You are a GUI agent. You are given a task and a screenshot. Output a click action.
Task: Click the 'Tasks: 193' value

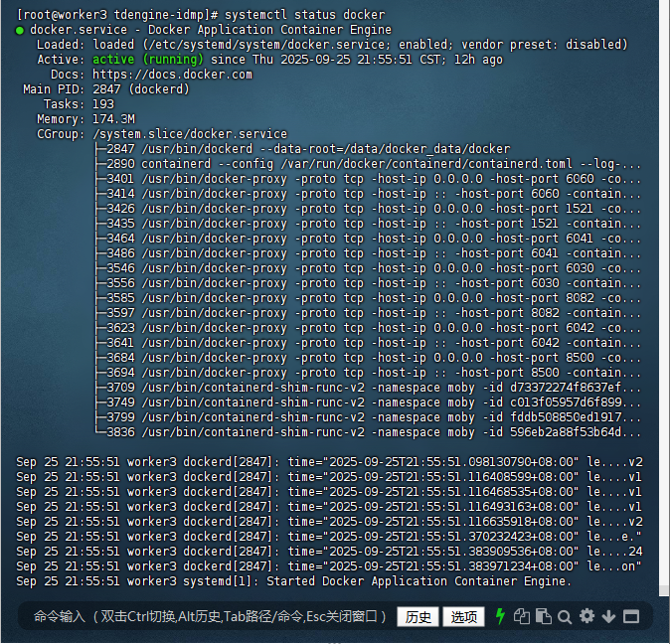pyautogui.click(x=103, y=104)
